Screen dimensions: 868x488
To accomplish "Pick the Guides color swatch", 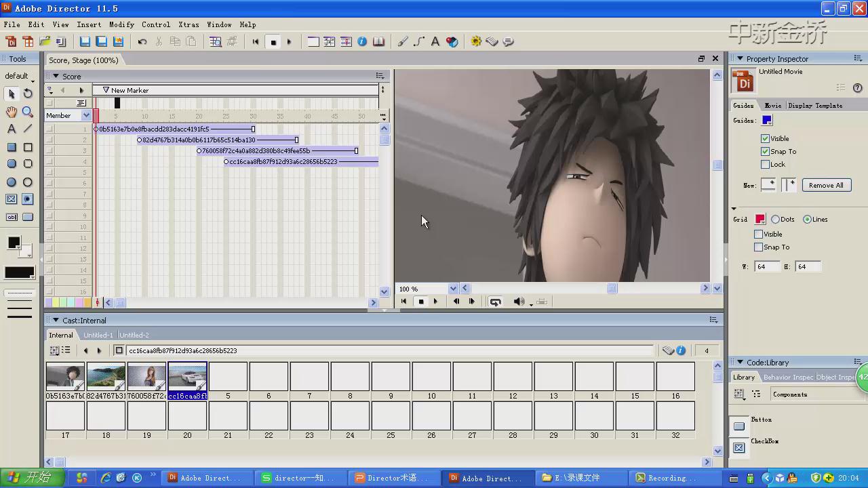I will click(767, 120).
